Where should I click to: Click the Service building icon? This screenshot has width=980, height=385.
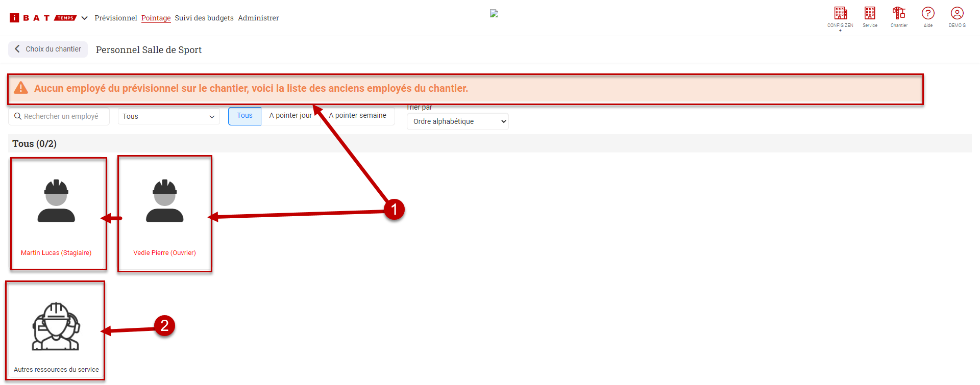click(870, 13)
